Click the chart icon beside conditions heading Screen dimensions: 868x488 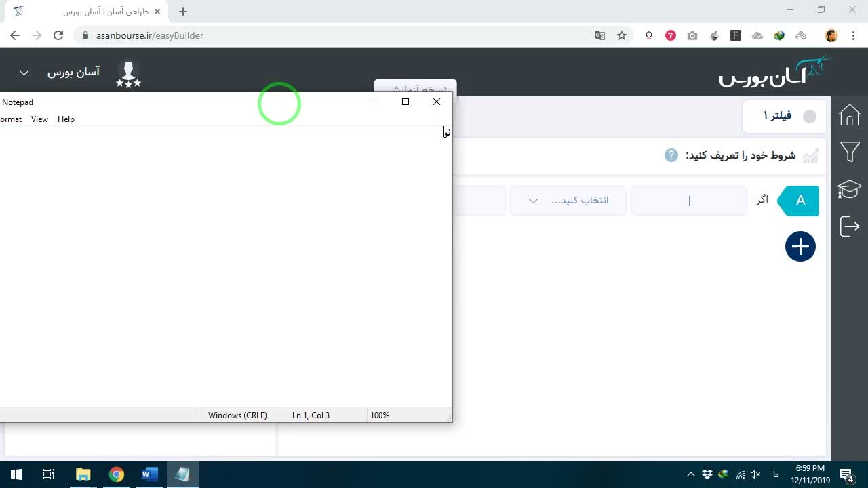click(x=811, y=156)
